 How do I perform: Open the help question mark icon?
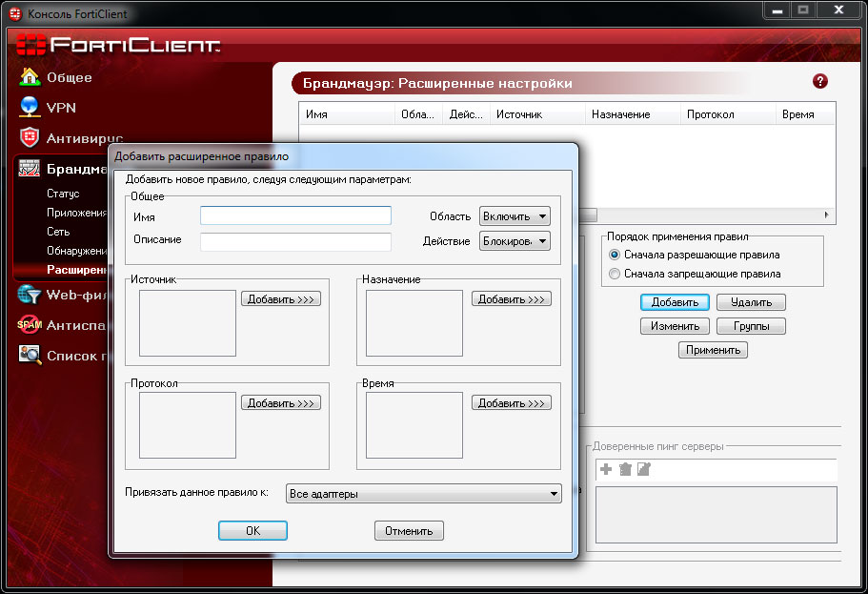[819, 81]
